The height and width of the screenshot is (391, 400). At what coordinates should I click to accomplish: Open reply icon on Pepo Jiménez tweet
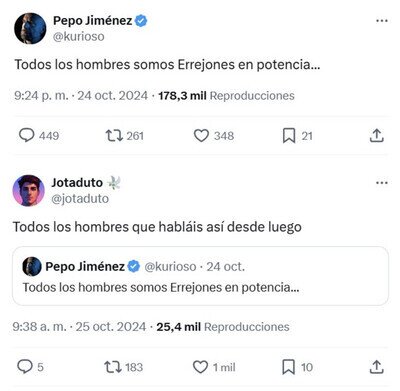click(x=26, y=135)
